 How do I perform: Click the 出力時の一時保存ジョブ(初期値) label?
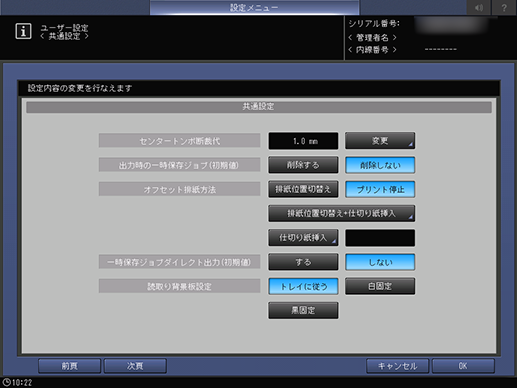[179, 165]
